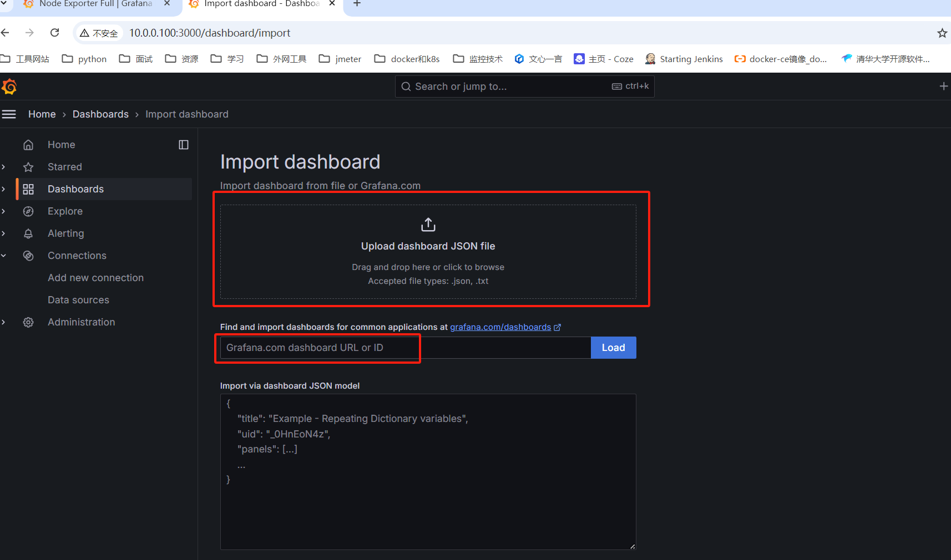
Task: Click the Grafana logo icon
Action: click(9, 86)
